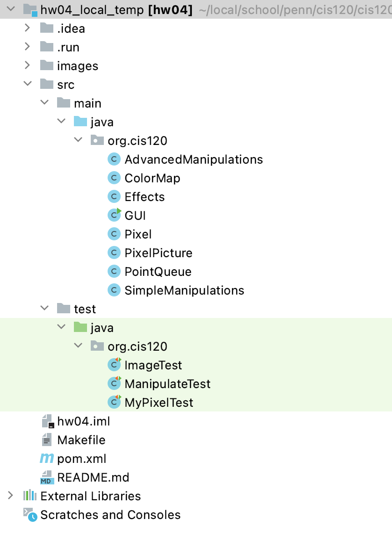Click the External Libraries bar-chart icon
Image resolution: width=392 pixels, height=548 pixels.
point(30,496)
